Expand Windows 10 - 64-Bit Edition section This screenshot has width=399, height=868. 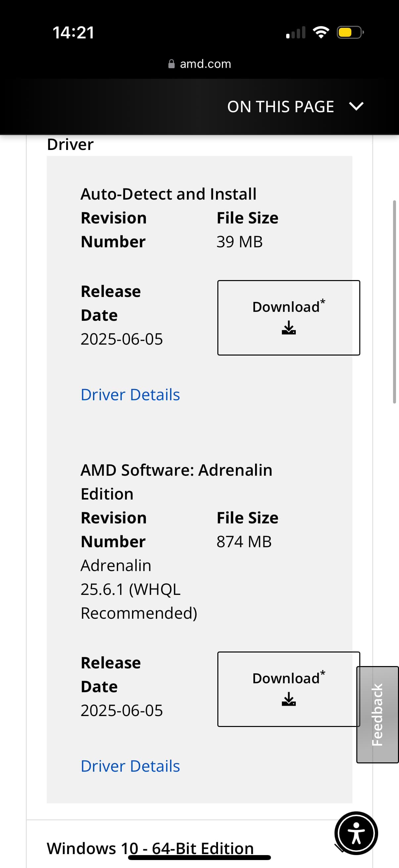click(150, 848)
